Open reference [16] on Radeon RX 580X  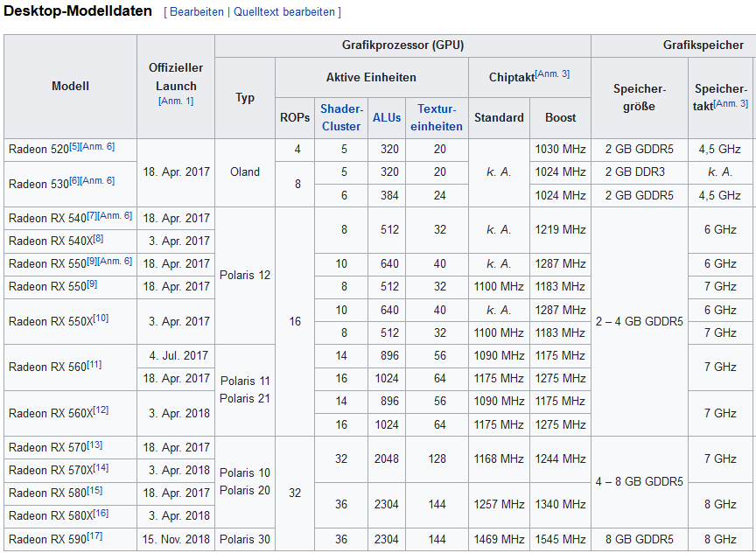tap(101, 513)
